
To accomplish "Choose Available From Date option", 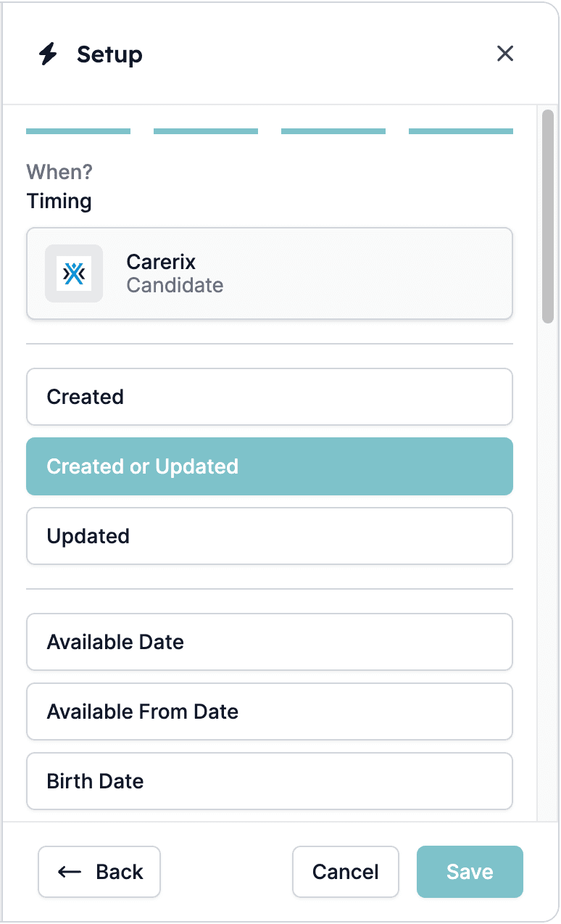I will [270, 711].
